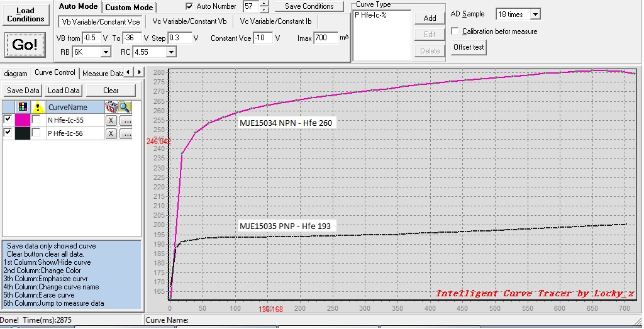Click the CurveName column header
The width and height of the screenshot is (644, 329).
(75, 107)
